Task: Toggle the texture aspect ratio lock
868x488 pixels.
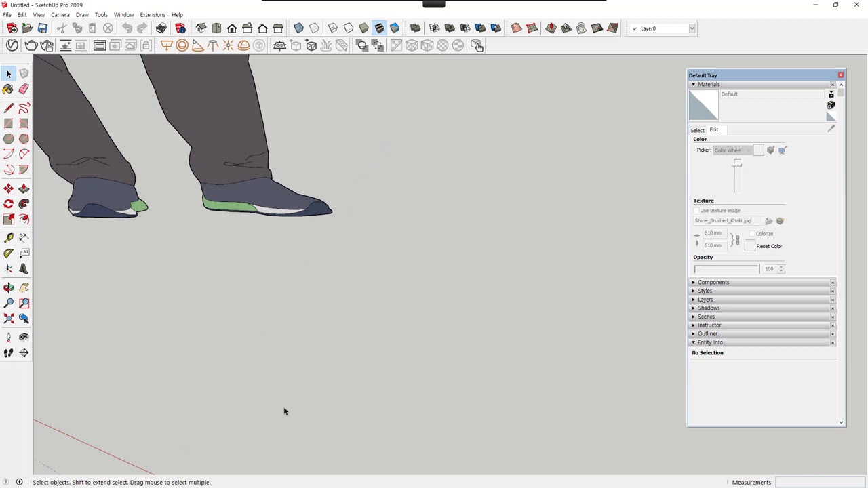Action: point(736,240)
